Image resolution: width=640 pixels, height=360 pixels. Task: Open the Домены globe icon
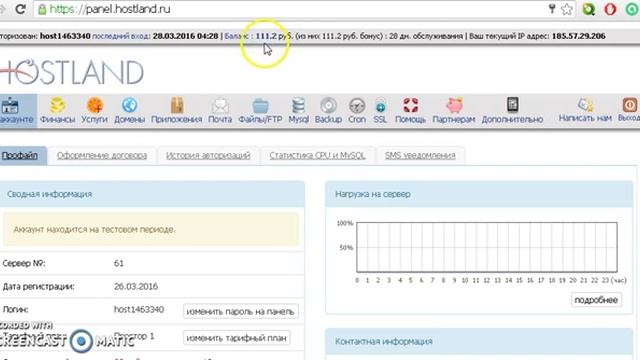(129, 106)
